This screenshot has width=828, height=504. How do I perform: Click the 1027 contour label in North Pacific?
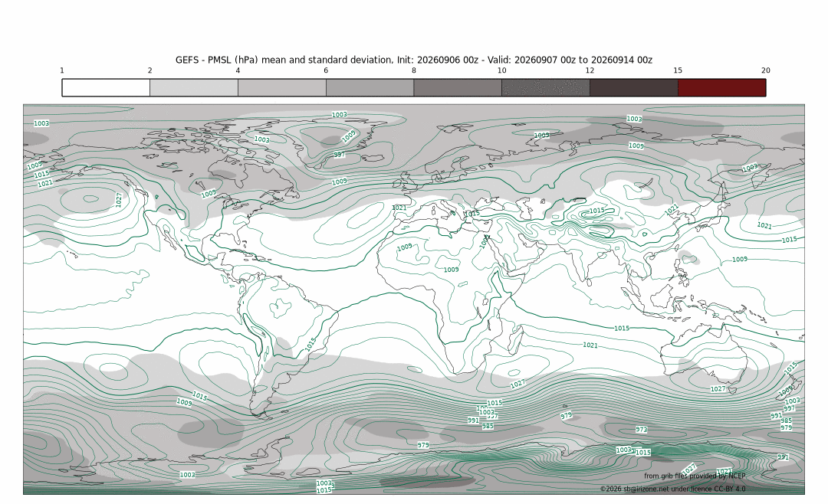tap(119, 199)
